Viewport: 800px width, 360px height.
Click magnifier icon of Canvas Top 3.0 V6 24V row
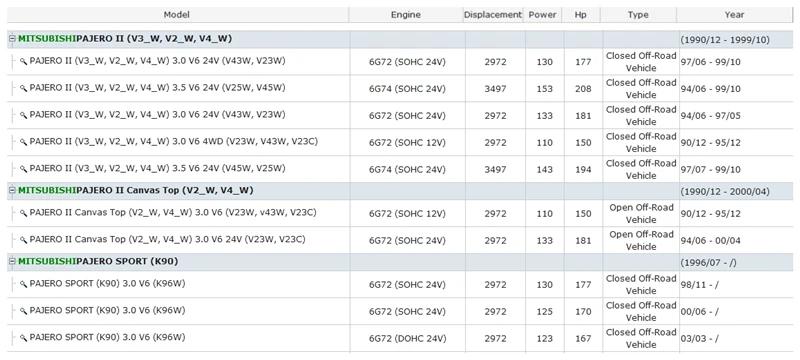pos(23,240)
